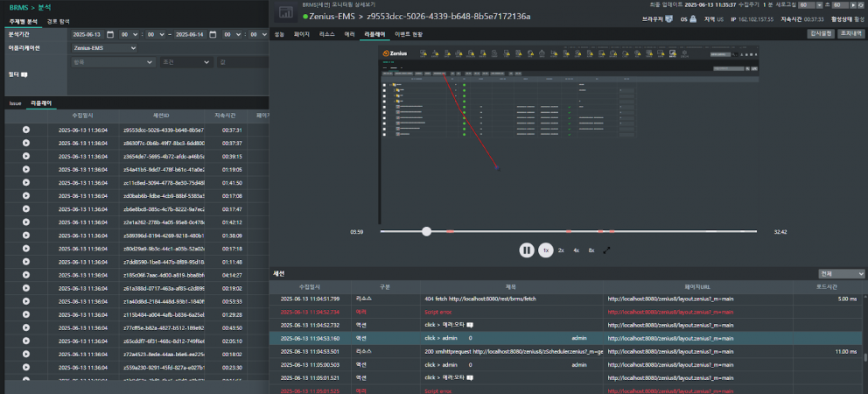Open the 어플리케이션 Zenius-EMS dropdown
The height and width of the screenshot is (394, 868).
click(x=104, y=48)
